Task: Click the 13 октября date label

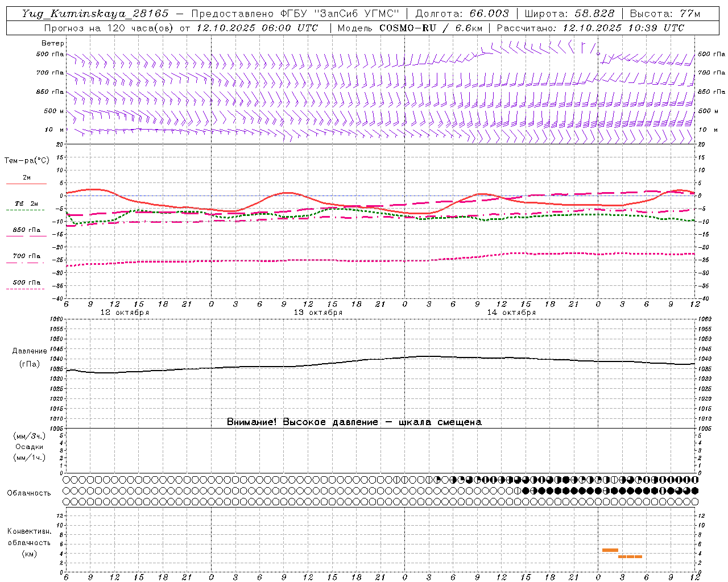Action: (318, 313)
